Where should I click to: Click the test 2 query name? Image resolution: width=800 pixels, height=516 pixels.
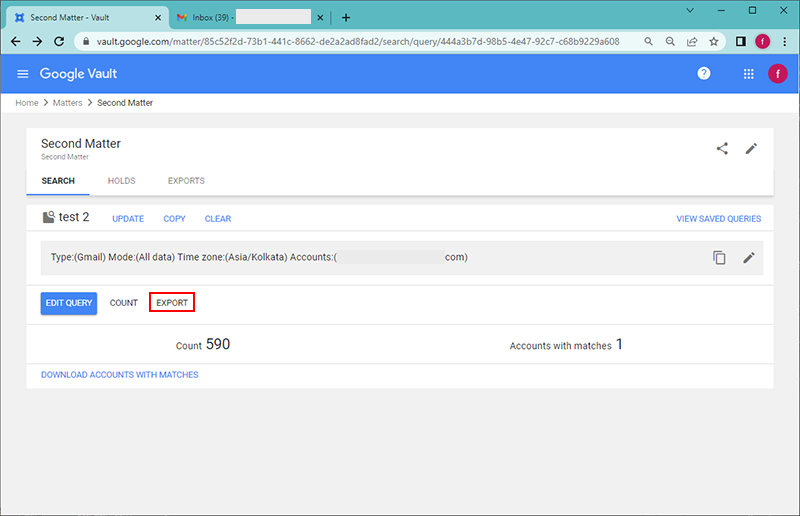pos(74,217)
